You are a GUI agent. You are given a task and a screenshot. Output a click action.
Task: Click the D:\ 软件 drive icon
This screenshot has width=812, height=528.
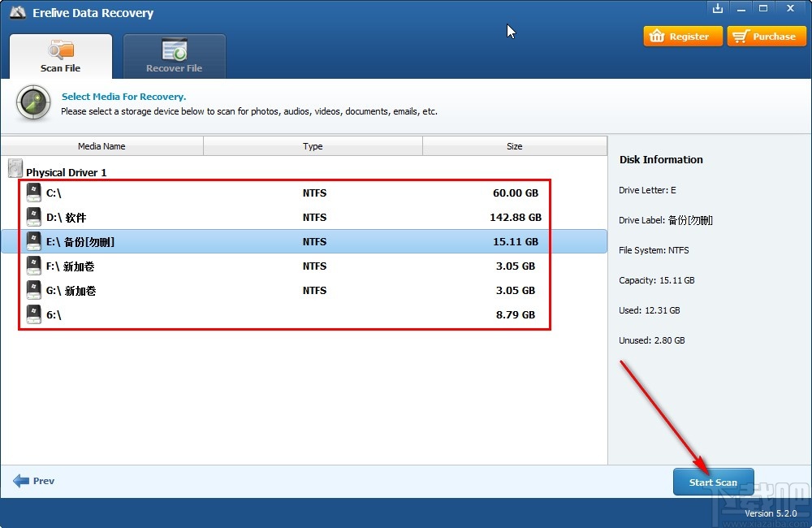pos(33,218)
